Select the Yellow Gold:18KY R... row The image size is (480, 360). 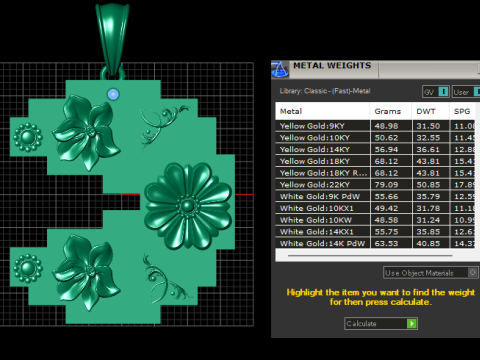click(x=375, y=173)
